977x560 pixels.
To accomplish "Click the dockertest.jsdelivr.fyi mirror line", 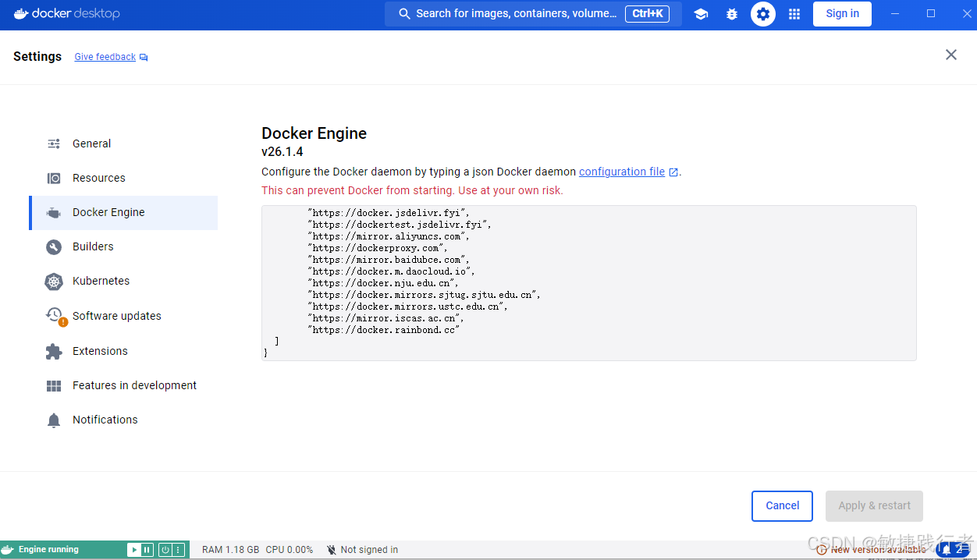I will 400,225.
